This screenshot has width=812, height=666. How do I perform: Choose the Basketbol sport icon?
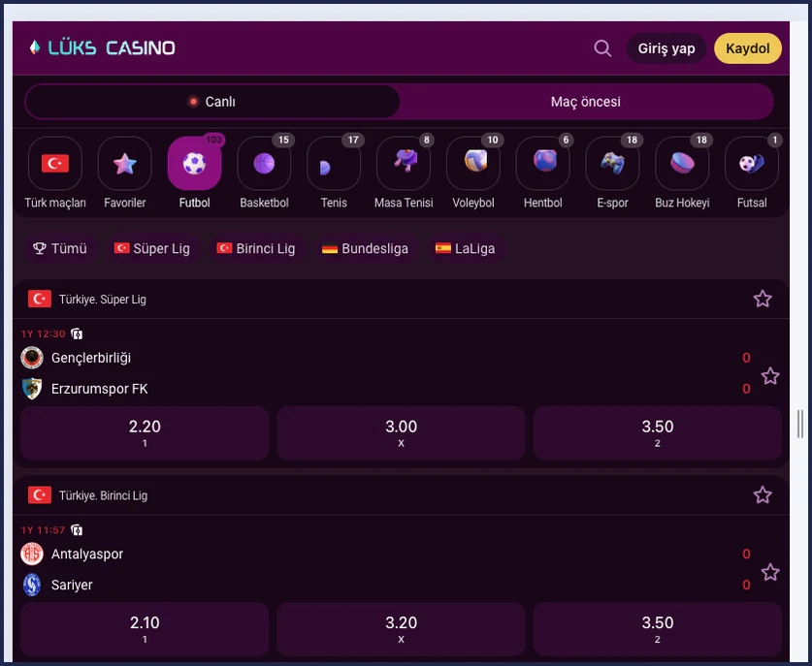point(264,164)
